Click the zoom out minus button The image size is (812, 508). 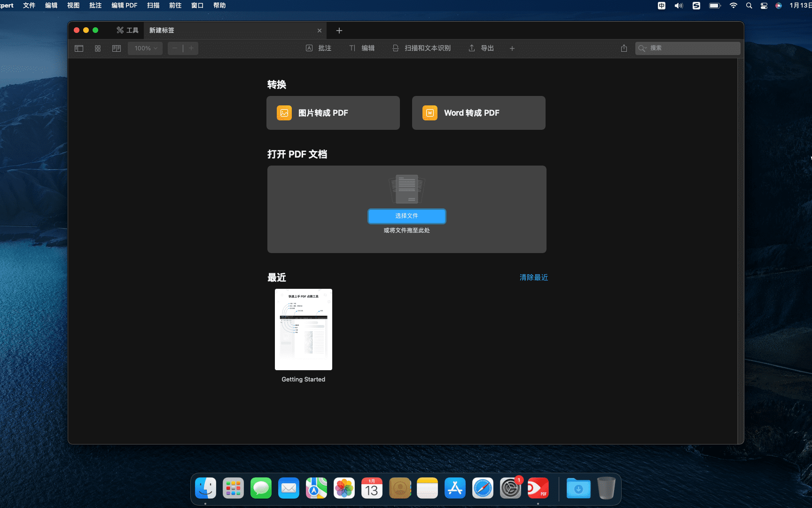click(x=175, y=48)
